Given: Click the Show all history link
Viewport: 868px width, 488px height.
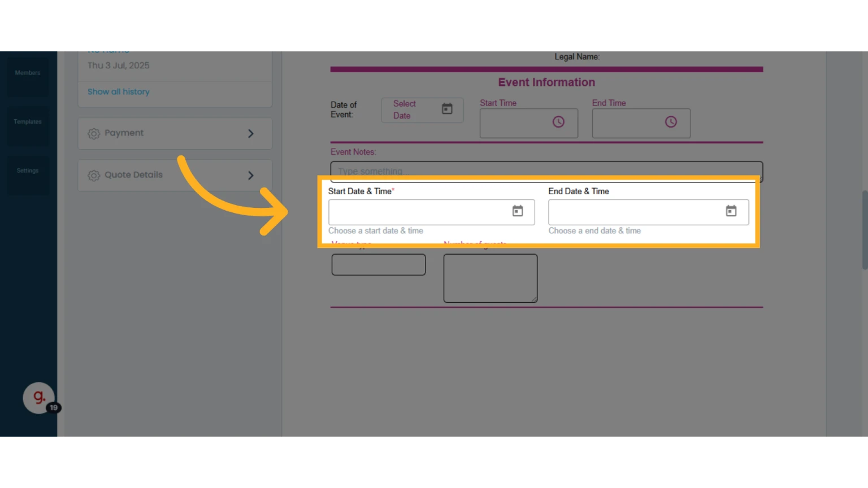Looking at the screenshot, I should (x=119, y=91).
